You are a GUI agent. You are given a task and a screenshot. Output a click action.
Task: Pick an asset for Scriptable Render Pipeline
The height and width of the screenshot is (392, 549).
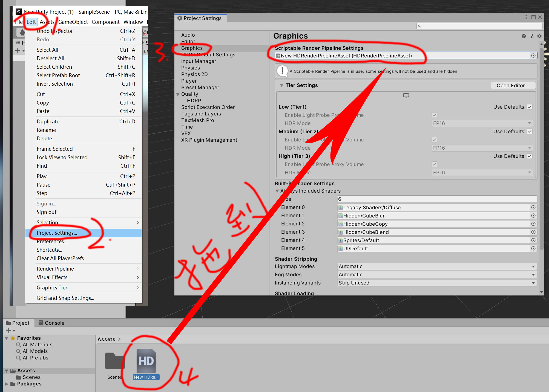coord(533,56)
